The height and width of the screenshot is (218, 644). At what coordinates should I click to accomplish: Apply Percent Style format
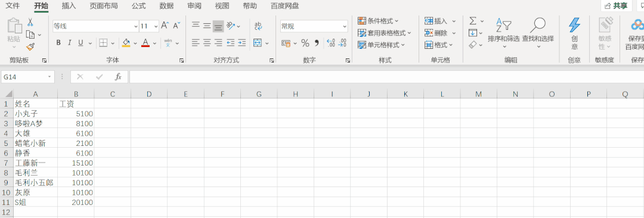[305, 43]
